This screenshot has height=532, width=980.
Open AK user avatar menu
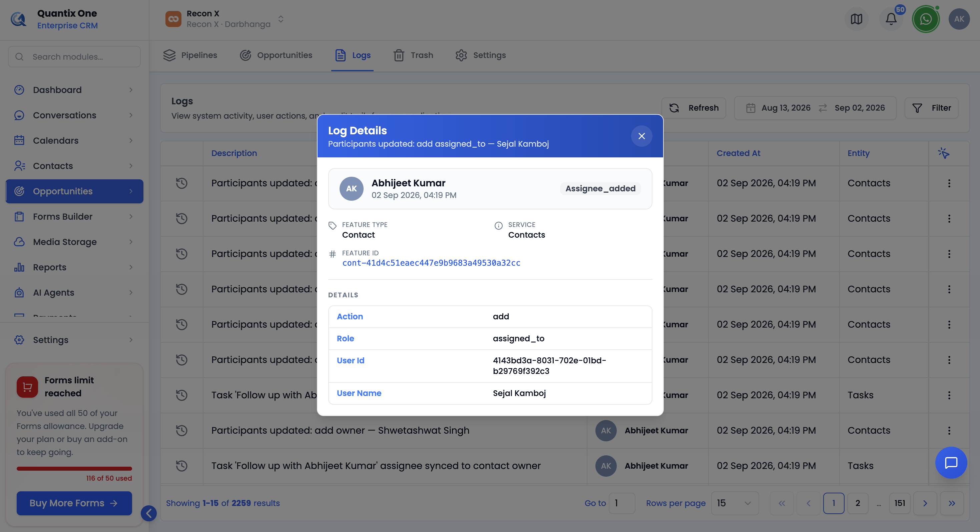(x=959, y=19)
